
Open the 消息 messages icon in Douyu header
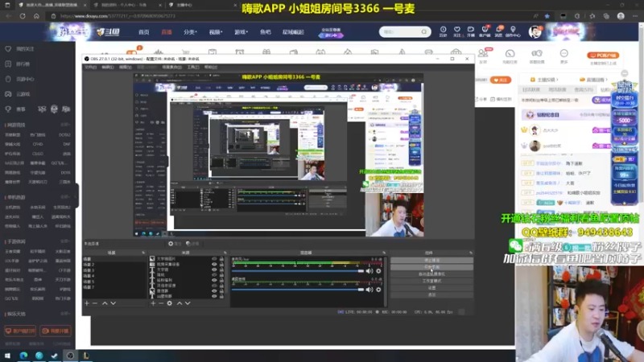click(x=498, y=31)
